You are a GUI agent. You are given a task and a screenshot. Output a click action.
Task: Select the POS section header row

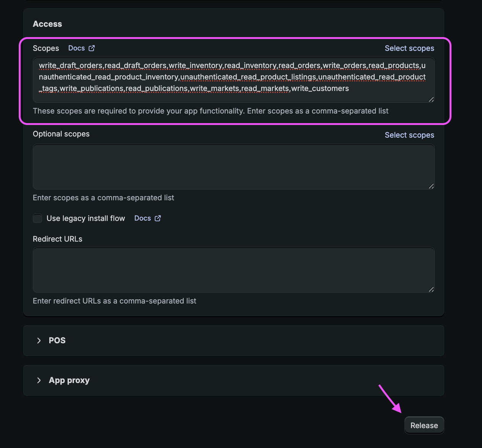click(233, 340)
